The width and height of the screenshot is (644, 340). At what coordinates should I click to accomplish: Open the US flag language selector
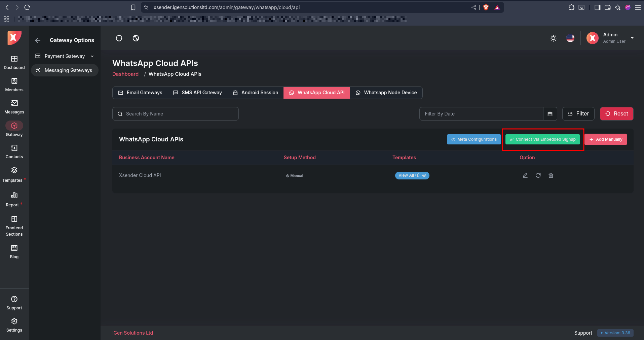click(570, 38)
